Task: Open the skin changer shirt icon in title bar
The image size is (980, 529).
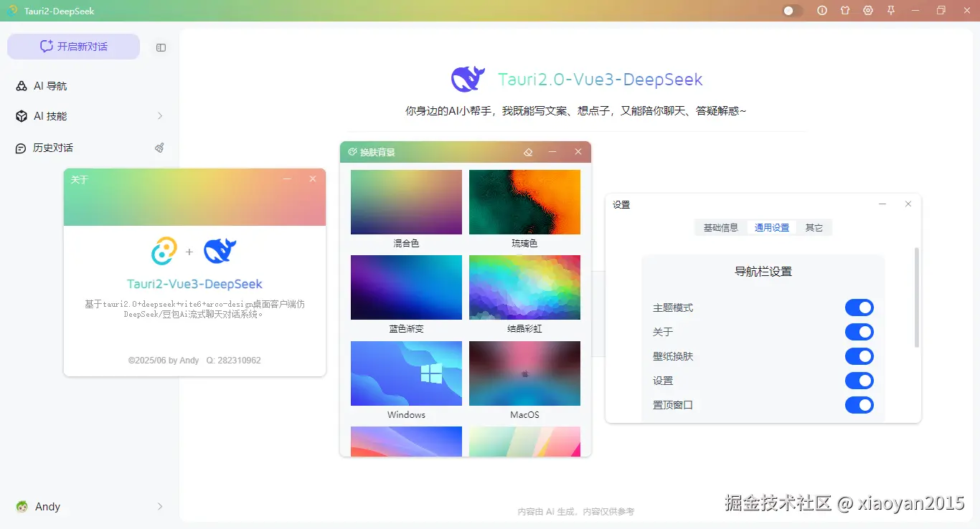Action: [845, 11]
